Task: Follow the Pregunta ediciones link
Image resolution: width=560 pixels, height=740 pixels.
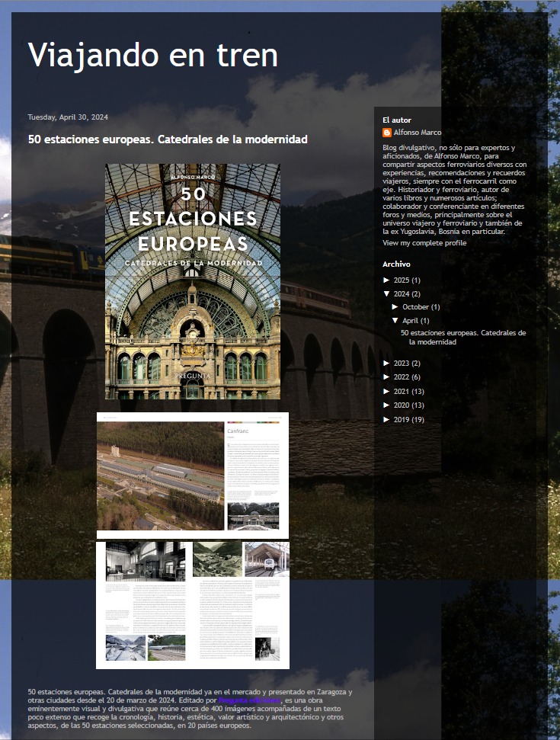Action: pos(248,700)
